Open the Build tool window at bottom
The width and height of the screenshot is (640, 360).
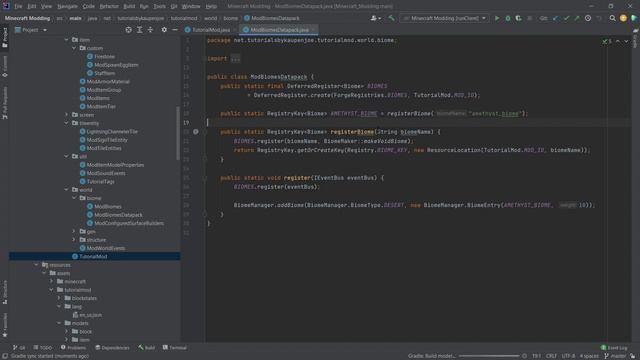tap(147, 348)
